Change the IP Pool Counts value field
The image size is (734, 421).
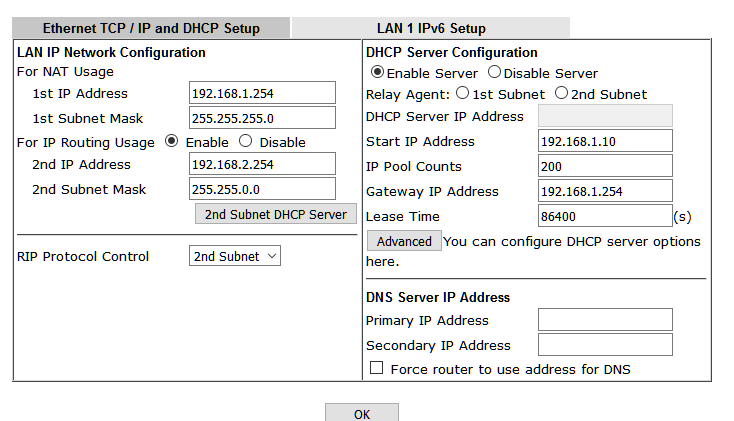[605, 166]
